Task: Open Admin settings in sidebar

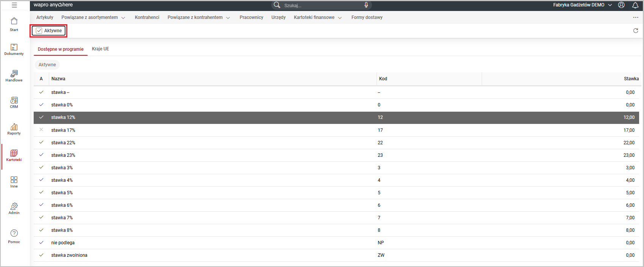Action: coord(14,209)
